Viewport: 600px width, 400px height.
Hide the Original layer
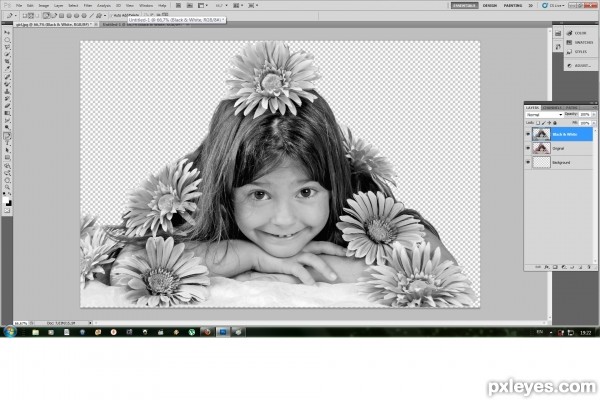pos(528,148)
